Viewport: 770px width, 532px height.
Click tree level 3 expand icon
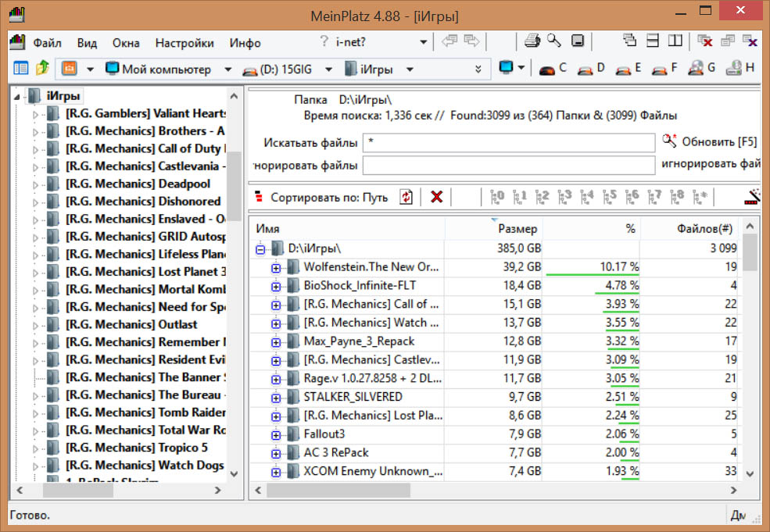click(564, 197)
